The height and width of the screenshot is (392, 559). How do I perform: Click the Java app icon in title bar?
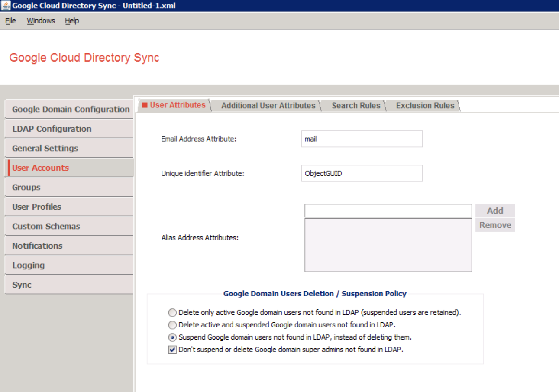(x=6, y=6)
